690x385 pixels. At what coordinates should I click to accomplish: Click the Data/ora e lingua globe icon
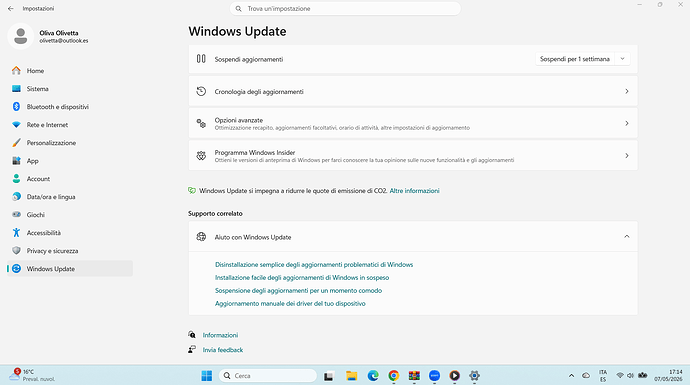[16, 197]
